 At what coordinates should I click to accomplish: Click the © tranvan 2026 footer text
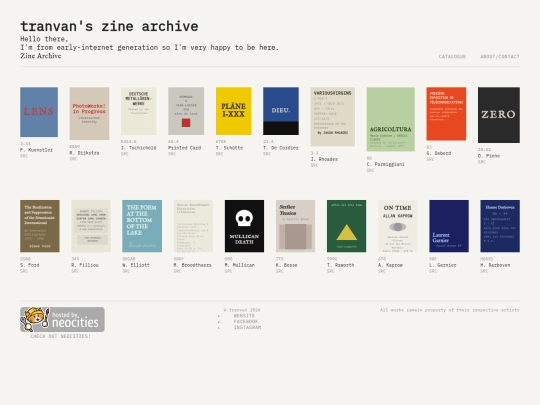point(242,310)
